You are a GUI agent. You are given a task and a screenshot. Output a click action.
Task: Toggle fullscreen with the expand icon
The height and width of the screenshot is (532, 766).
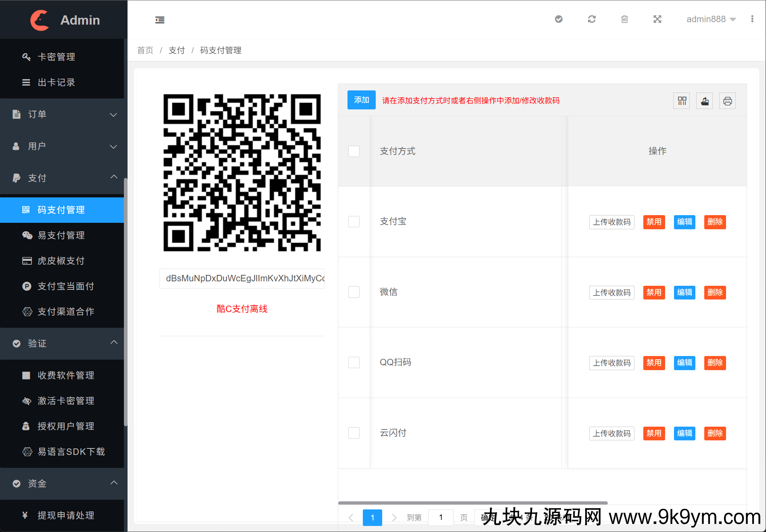point(657,19)
